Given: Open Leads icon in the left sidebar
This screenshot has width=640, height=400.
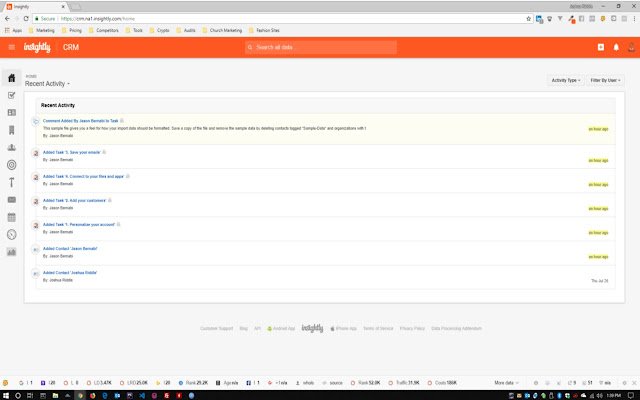Looking at the screenshot, I should point(11,147).
